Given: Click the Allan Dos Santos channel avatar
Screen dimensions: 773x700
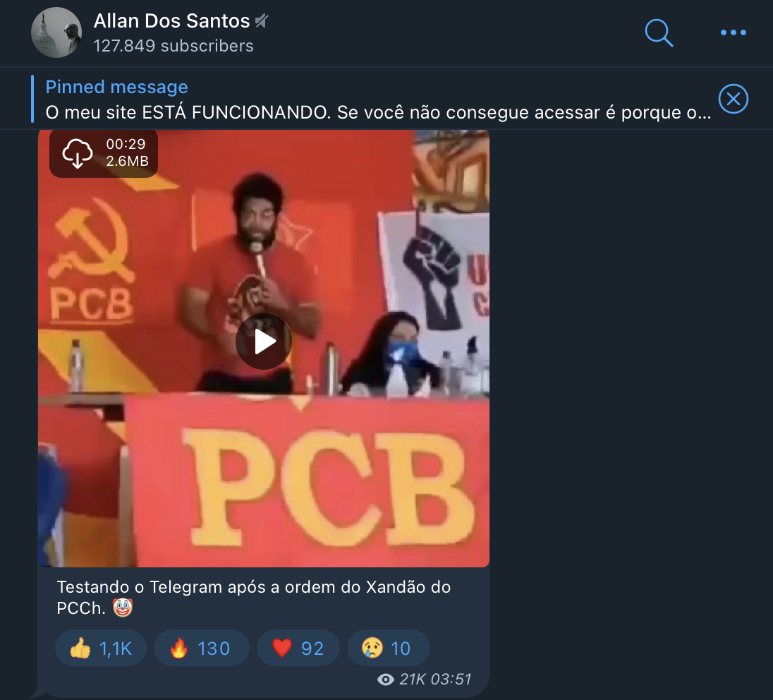Looking at the screenshot, I should pos(56,32).
